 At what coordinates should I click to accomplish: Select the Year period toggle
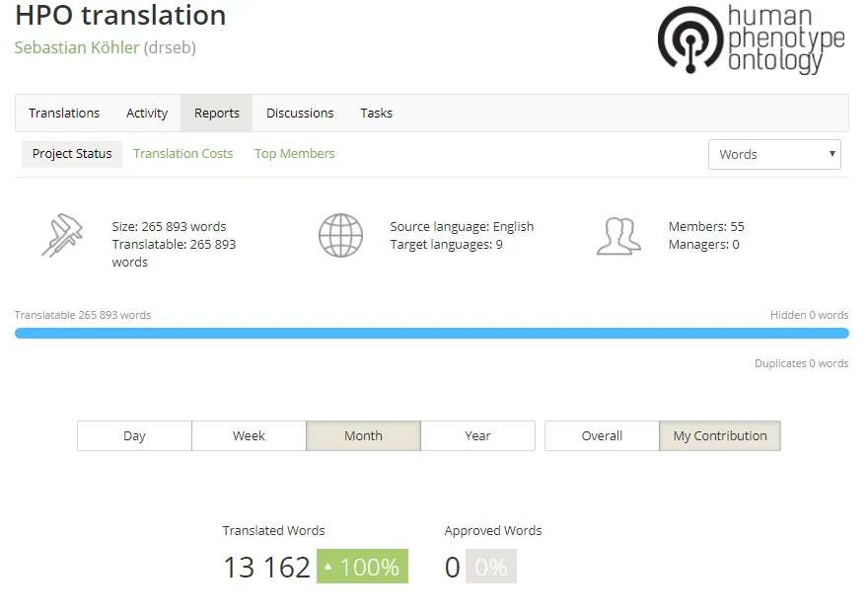(477, 436)
